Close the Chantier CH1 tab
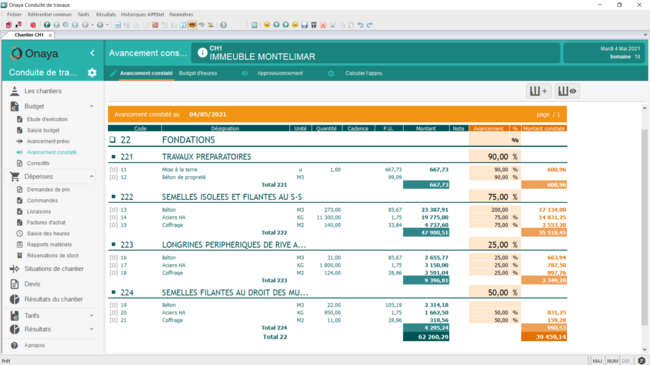This screenshot has width=650, height=365. [x=50, y=35]
